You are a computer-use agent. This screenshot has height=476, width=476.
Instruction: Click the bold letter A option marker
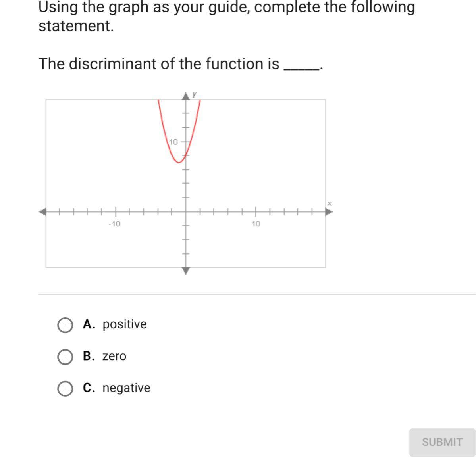tap(89, 324)
